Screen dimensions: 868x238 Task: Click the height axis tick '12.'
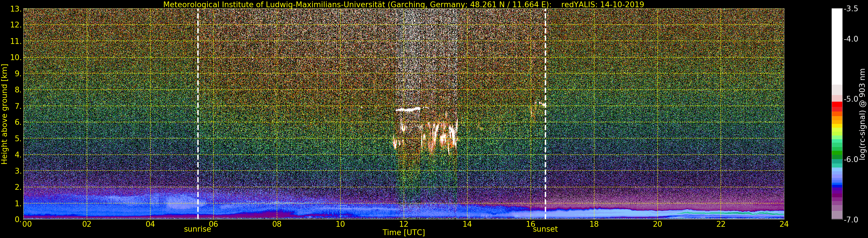pos(16,25)
